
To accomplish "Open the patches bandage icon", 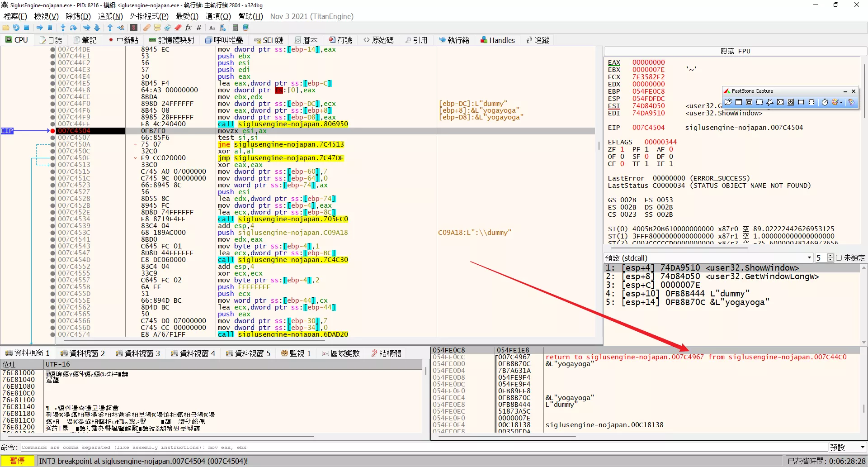I will (147, 28).
